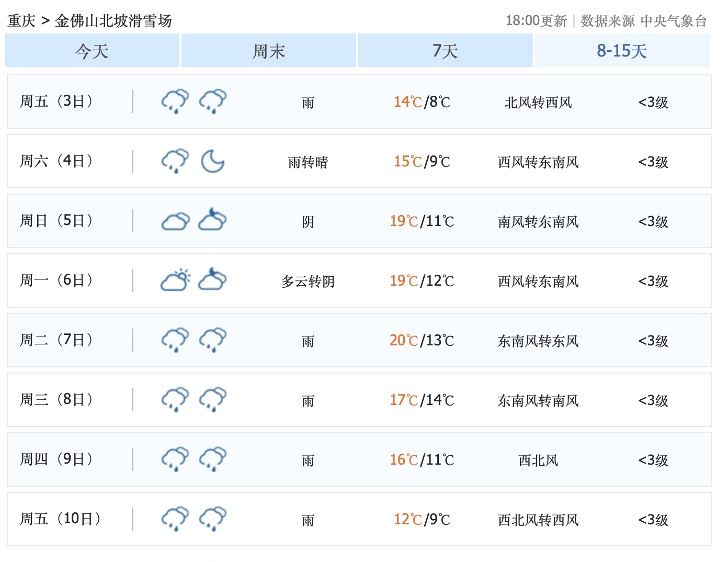
Task: Click partly sunny icon for 周一（6日）
Action: pyautogui.click(x=176, y=280)
